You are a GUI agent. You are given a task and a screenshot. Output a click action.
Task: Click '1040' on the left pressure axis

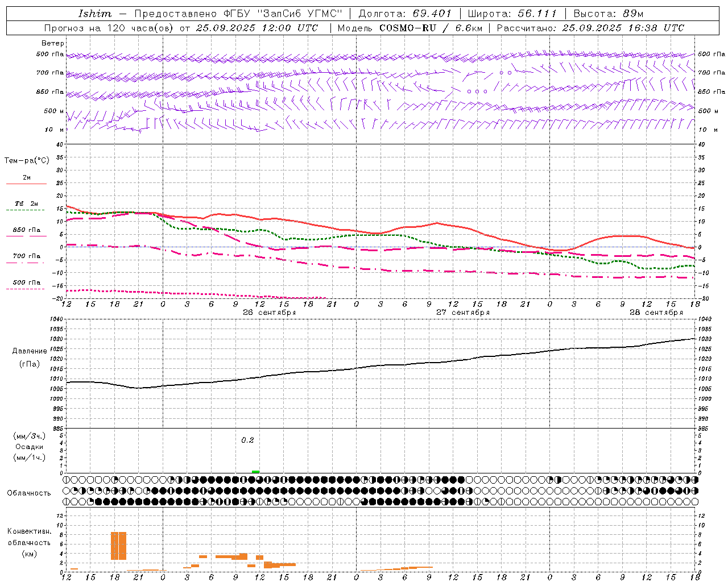point(56,319)
